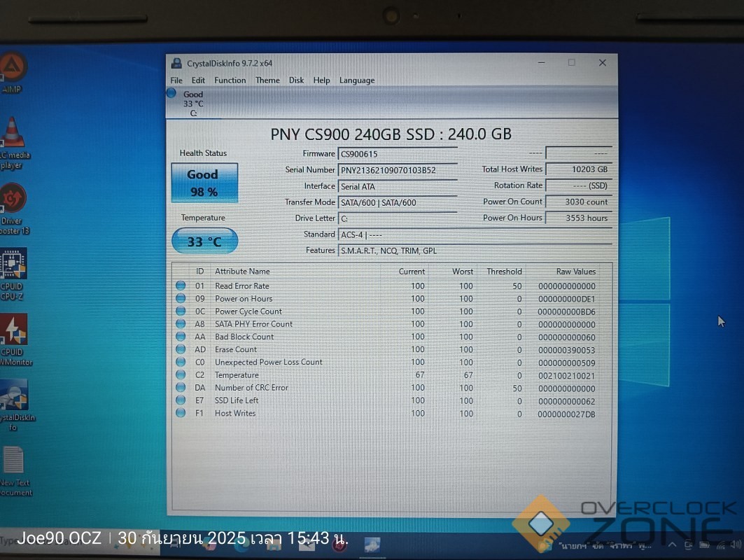Click the Firmware field CS900615

click(397, 154)
